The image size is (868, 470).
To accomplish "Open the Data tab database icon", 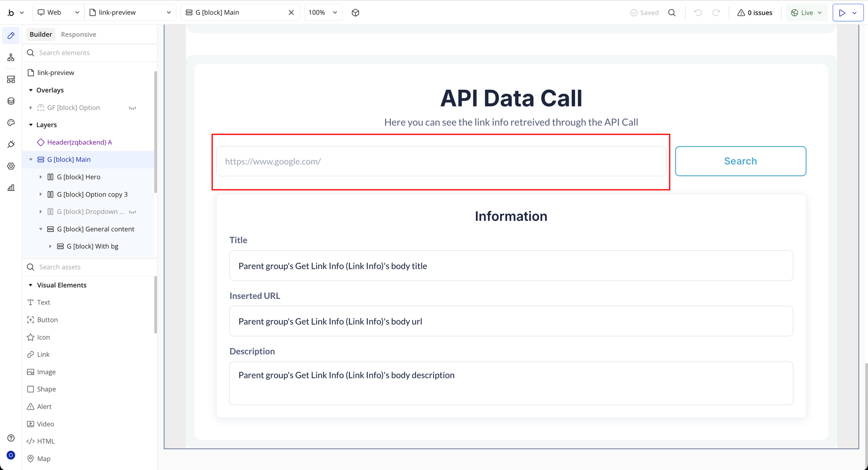I will [11, 101].
